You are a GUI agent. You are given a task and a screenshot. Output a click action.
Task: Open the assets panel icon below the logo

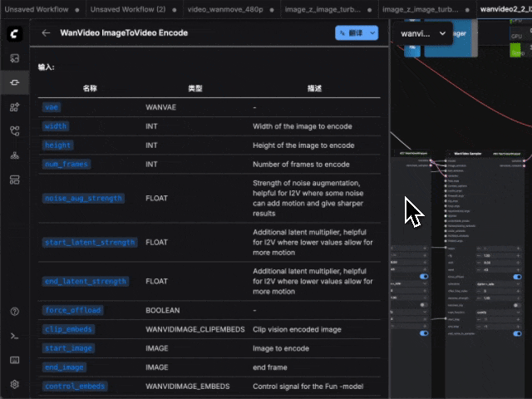click(x=15, y=58)
